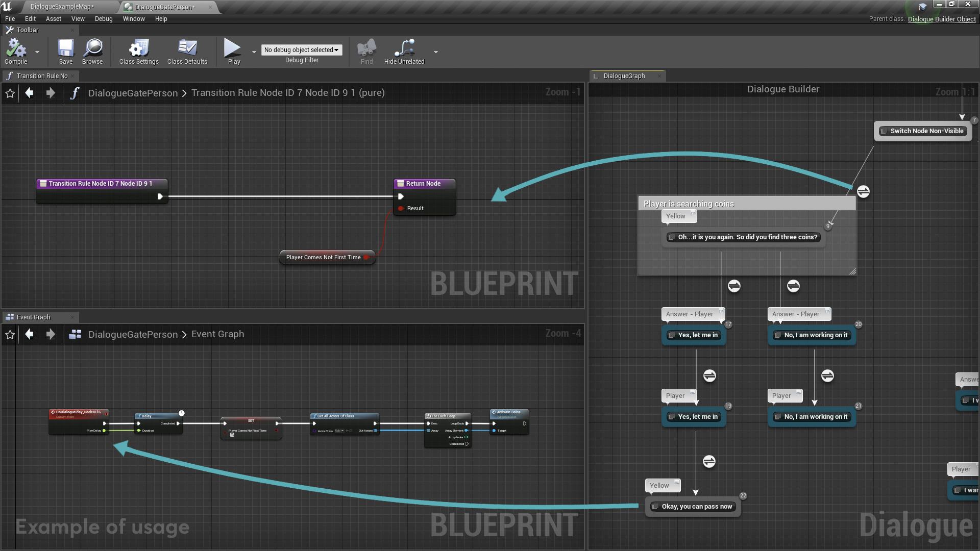Open Dialogue Builder Object parent class link
The width and height of the screenshot is (980, 551).
pos(941,19)
